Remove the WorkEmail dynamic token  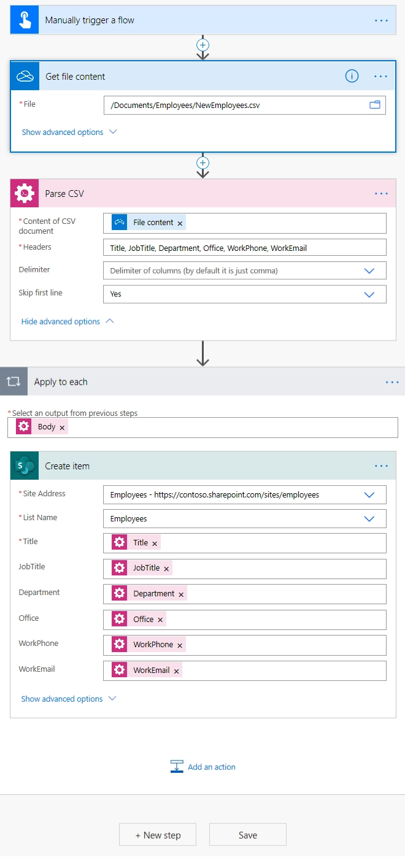(x=176, y=671)
